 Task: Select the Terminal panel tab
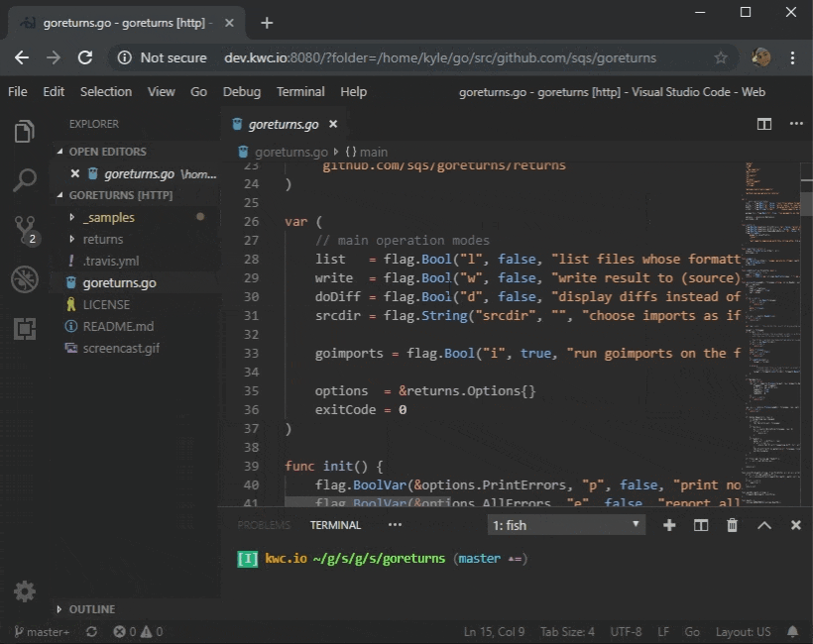point(335,525)
